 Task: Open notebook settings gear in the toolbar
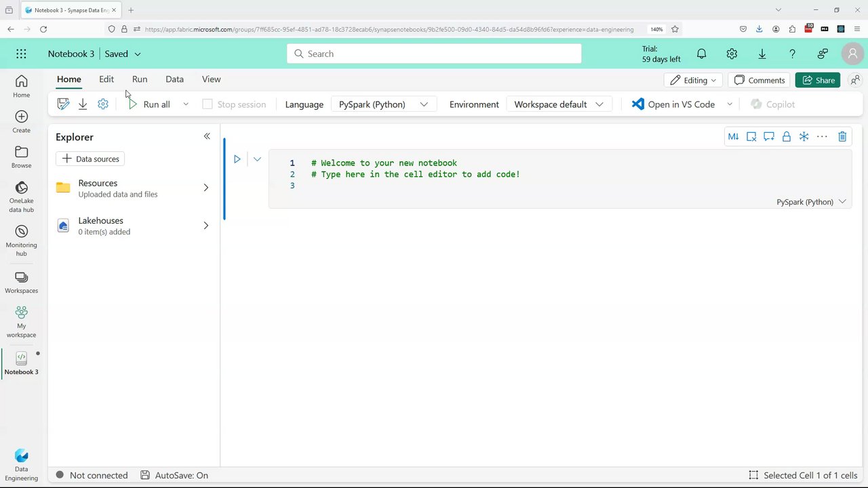tap(102, 104)
